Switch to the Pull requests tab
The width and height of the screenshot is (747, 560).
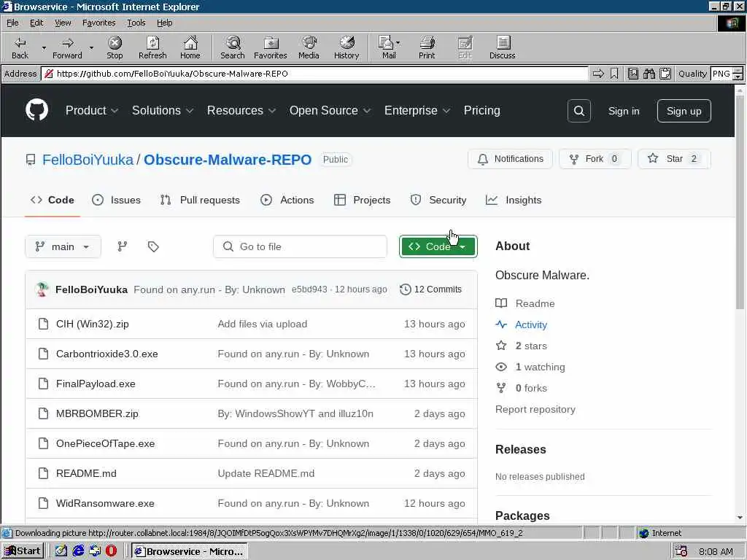(200, 200)
